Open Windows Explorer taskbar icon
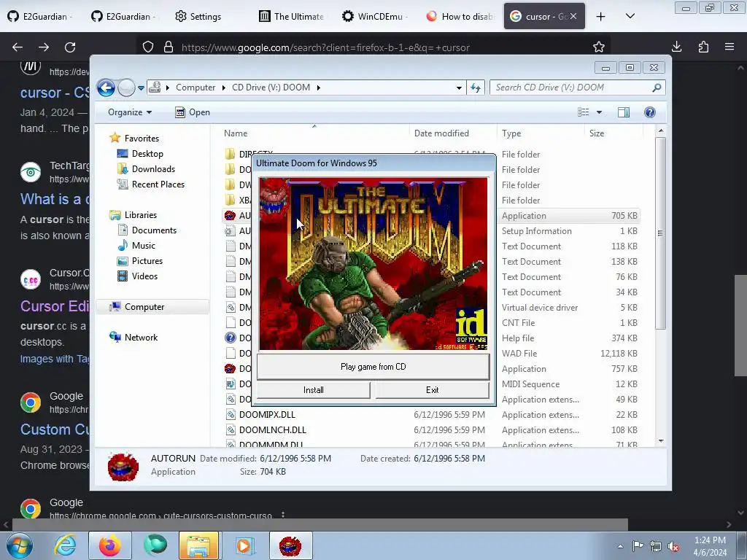Image resolution: width=747 pixels, height=560 pixels. click(199, 545)
